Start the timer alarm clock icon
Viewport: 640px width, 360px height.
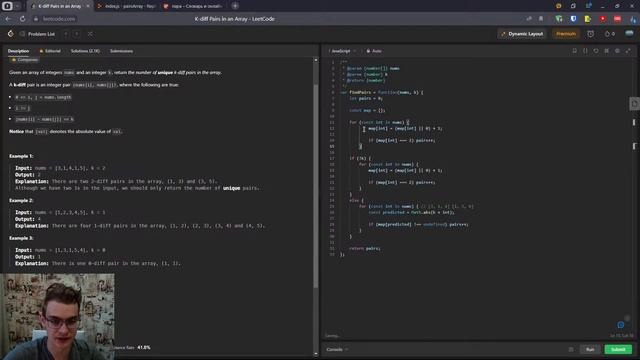(591, 34)
